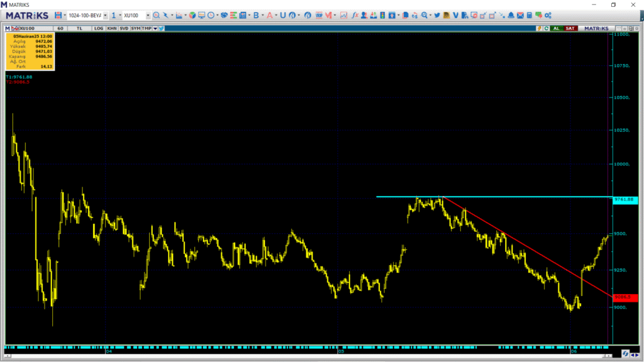Expand the arrow dropdown next to TMP
The width and height of the screenshot is (644, 362).
click(155, 28)
